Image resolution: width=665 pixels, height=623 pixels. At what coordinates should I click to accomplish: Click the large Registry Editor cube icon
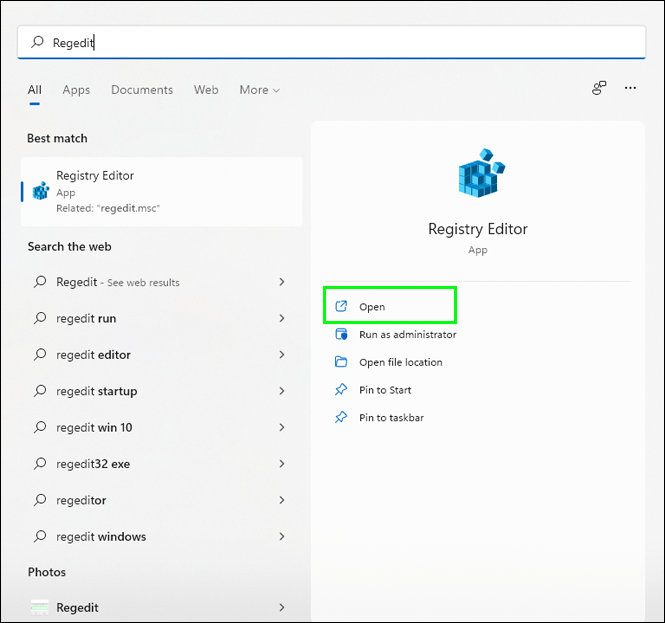click(x=481, y=173)
